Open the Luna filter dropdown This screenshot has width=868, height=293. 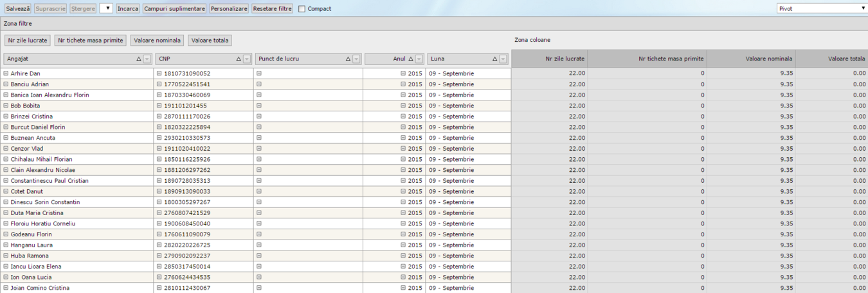503,59
